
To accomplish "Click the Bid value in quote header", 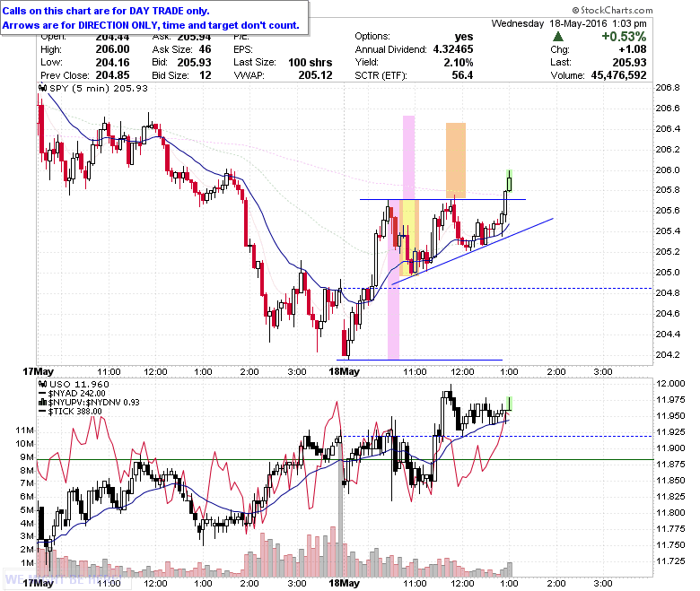I will pos(194,63).
